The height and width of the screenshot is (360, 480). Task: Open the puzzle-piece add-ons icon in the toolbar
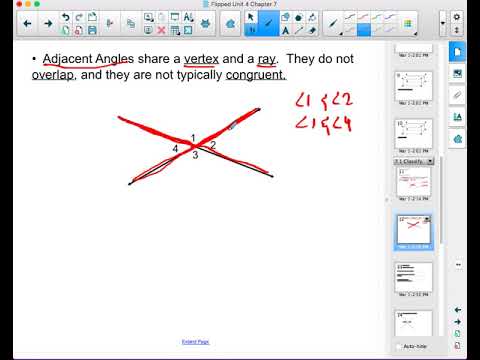230,24
